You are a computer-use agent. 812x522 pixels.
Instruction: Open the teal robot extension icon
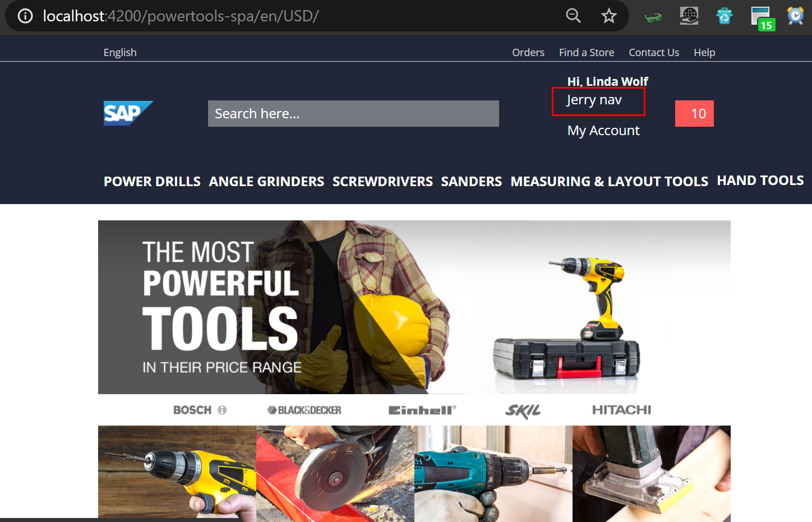coord(725,16)
